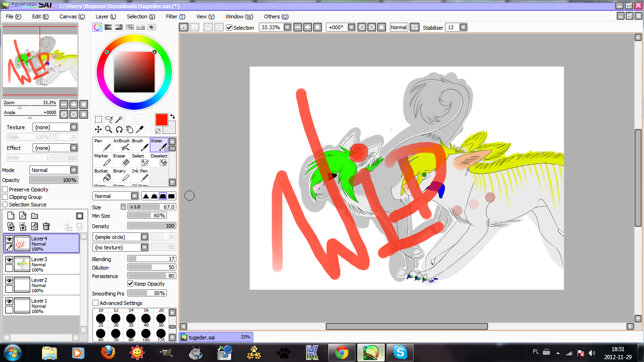Screen dimensions: 644x362
Task: Flip the canvas view horizontally
Action: [x=414, y=27]
